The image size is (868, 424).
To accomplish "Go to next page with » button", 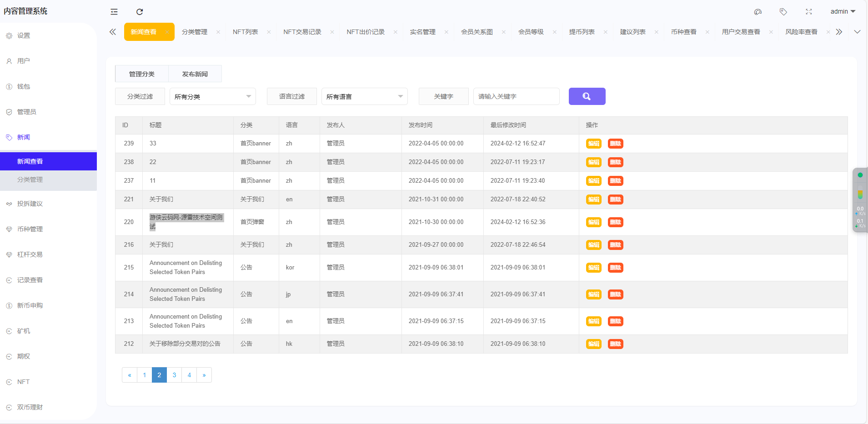I will coord(204,375).
